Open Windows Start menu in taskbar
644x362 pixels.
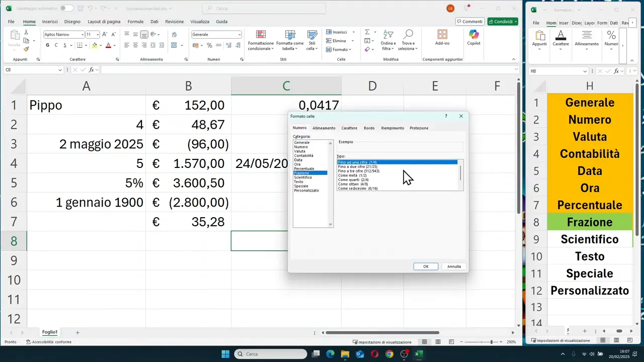(x=225, y=354)
